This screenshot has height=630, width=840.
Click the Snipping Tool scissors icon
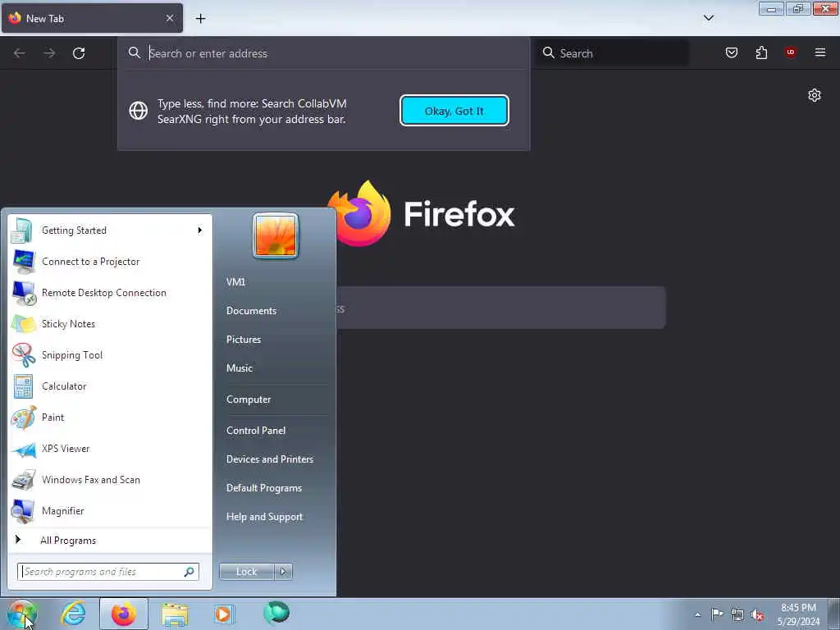coord(24,354)
